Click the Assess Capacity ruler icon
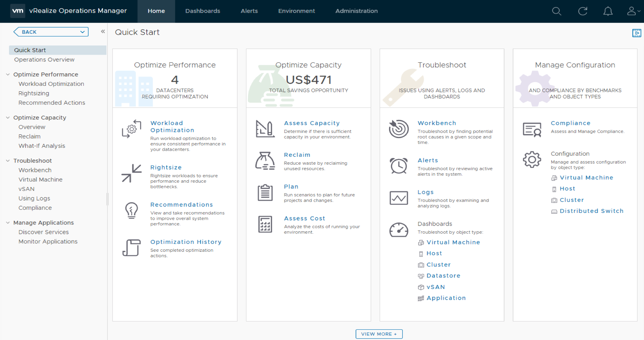The height and width of the screenshot is (340, 644). (x=265, y=129)
